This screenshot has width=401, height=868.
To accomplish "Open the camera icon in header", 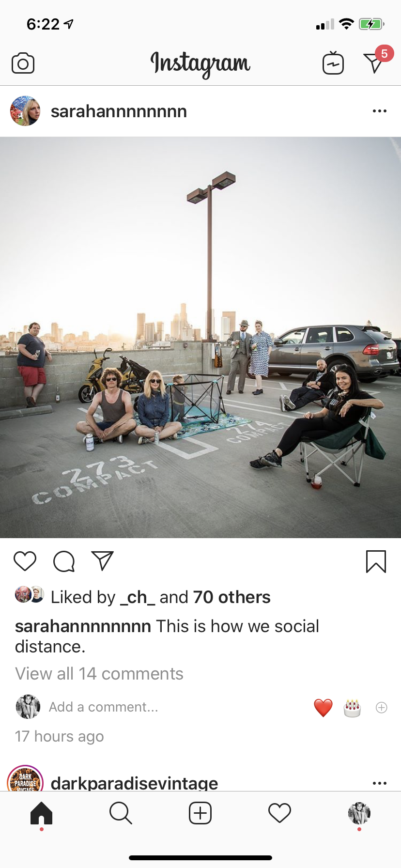I will [x=23, y=63].
